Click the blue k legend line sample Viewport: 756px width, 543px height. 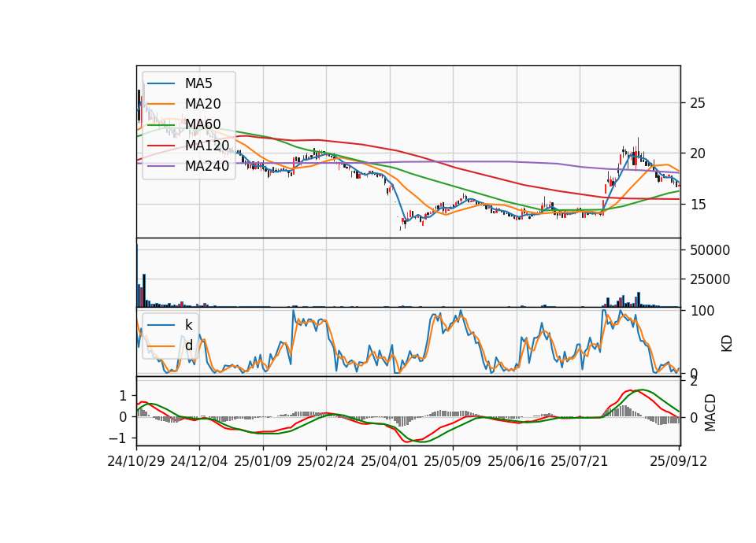tap(161, 325)
